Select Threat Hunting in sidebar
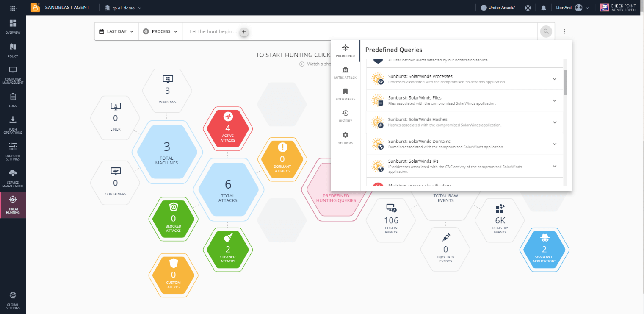Screen dimensions: 644x314 pos(13,205)
